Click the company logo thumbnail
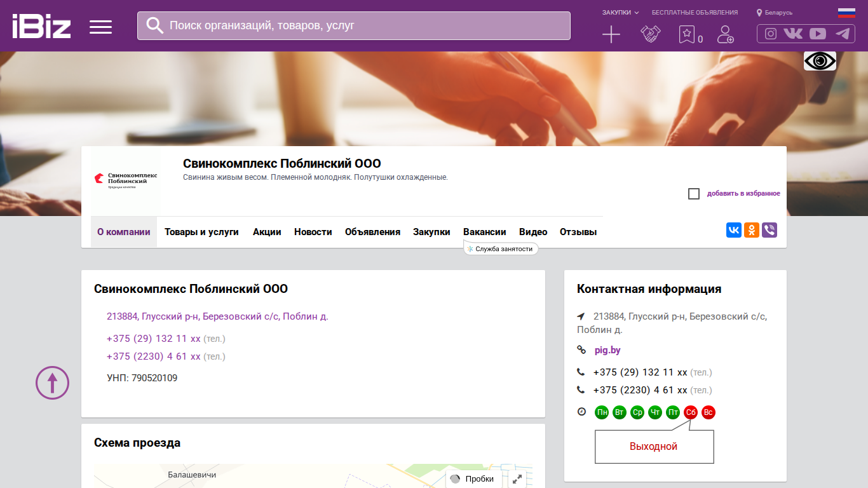Viewport: 868px width, 488px height. click(x=126, y=180)
